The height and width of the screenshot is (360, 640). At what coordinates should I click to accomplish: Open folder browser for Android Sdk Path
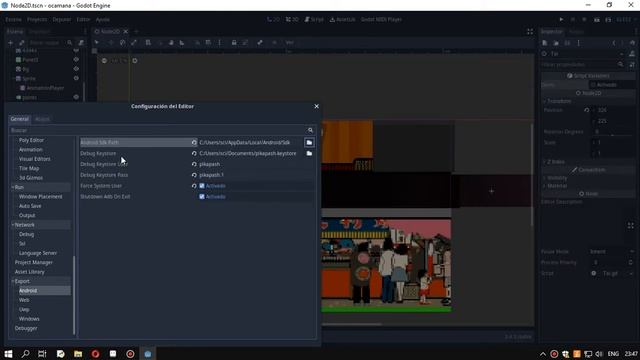[x=309, y=142]
